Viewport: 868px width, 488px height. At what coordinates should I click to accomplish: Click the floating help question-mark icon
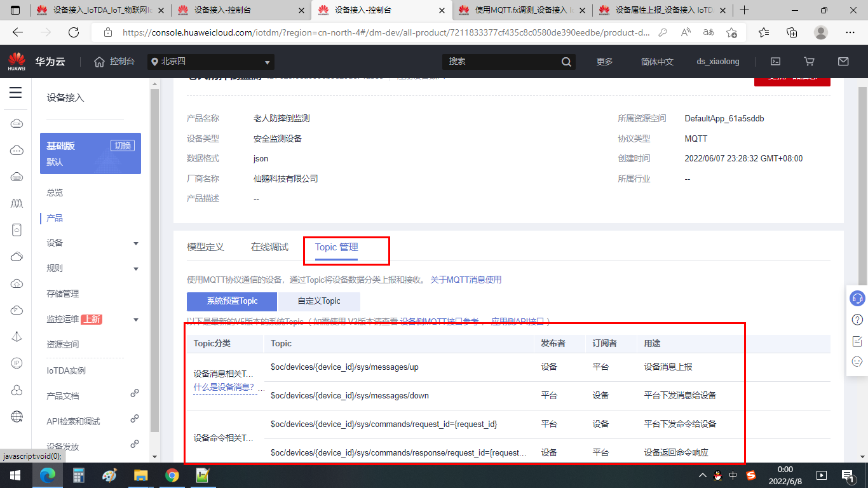[857, 320]
